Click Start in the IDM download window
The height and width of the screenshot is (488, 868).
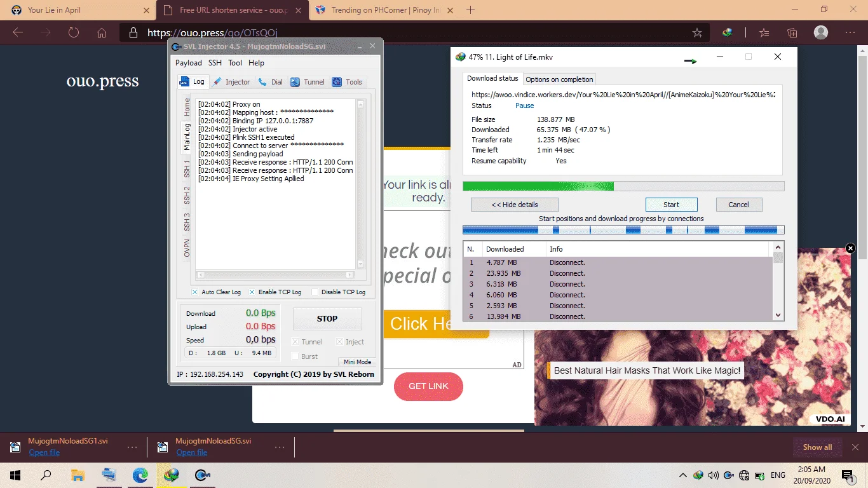671,205
